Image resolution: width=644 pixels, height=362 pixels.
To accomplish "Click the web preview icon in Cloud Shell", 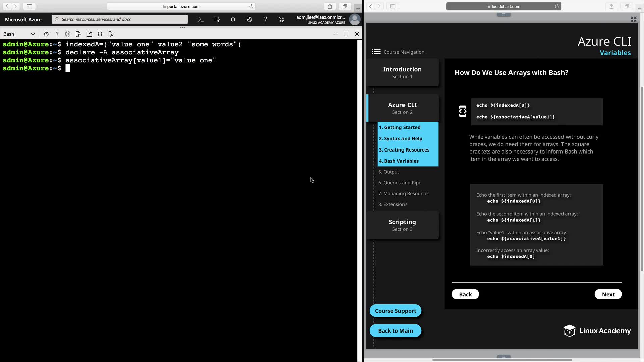I will click(x=111, y=34).
